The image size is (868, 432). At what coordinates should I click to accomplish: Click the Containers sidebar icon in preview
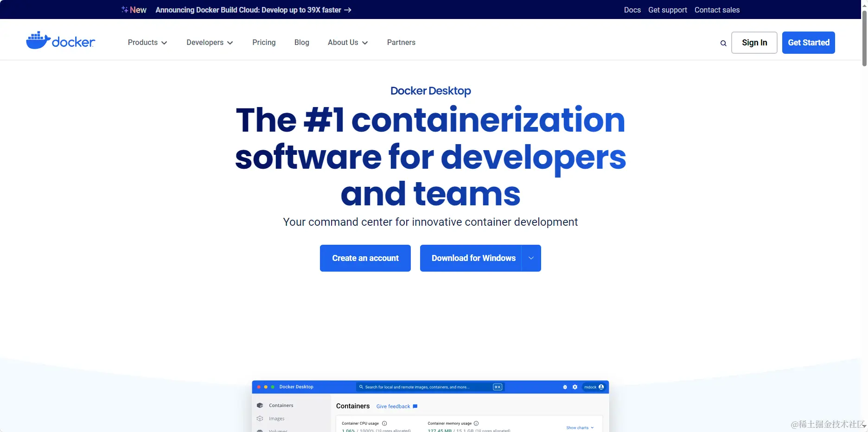click(260, 405)
